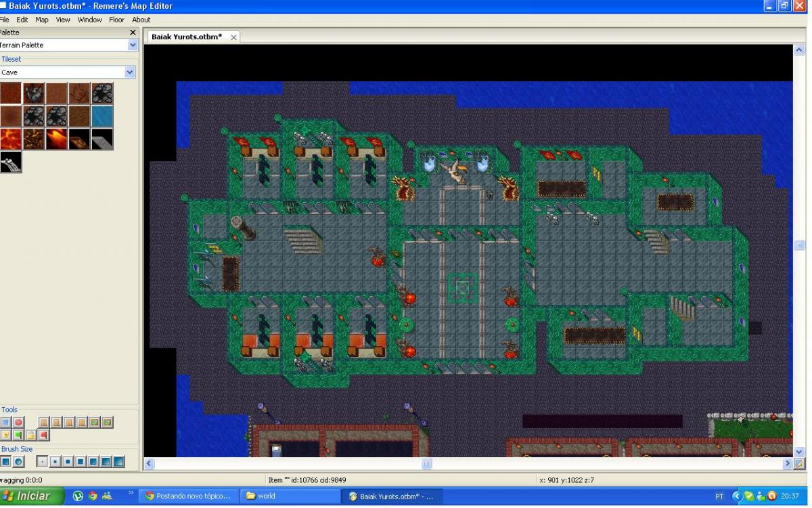
Task: Close the Palette panel
Action: [133, 32]
